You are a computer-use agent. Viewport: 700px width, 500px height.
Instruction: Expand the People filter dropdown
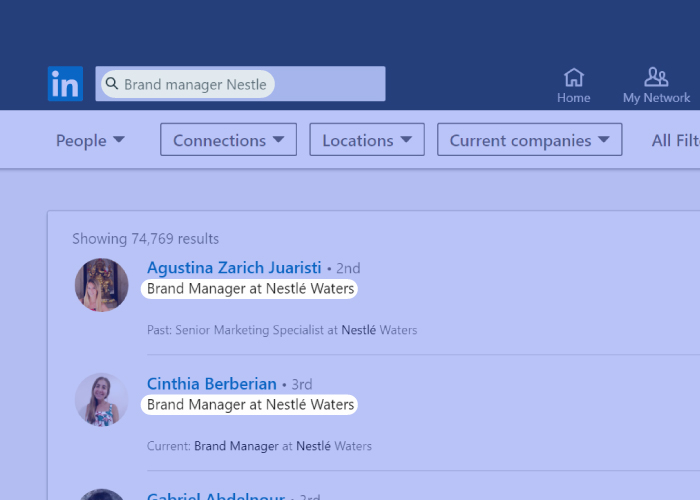tap(90, 140)
